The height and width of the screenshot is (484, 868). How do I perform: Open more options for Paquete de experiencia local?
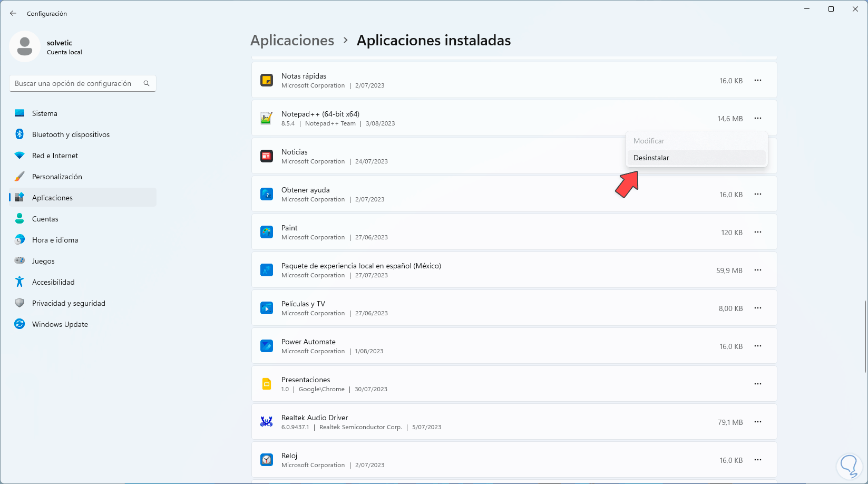758,270
